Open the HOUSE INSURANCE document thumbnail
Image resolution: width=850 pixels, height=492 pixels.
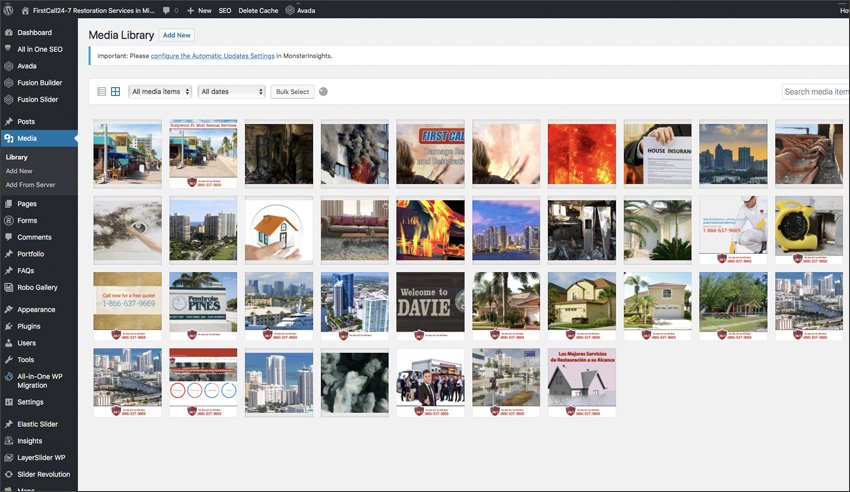tap(658, 154)
